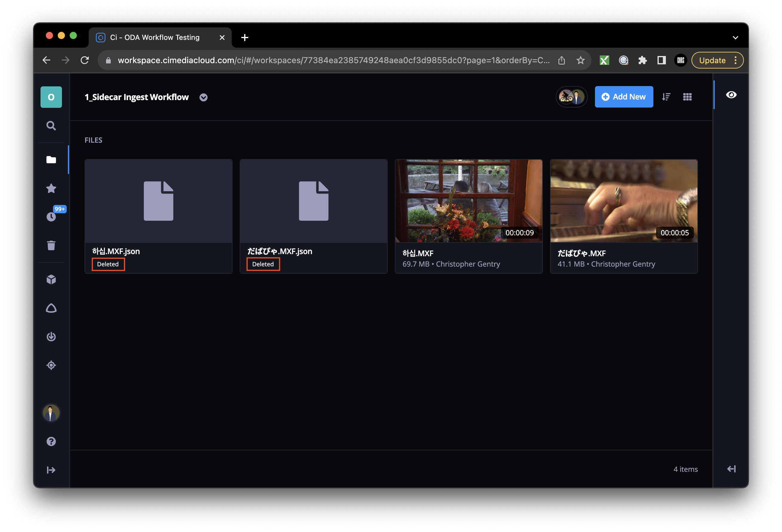The image size is (782, 532).
Task: View site information lock icon
Action: coord(108,60)
